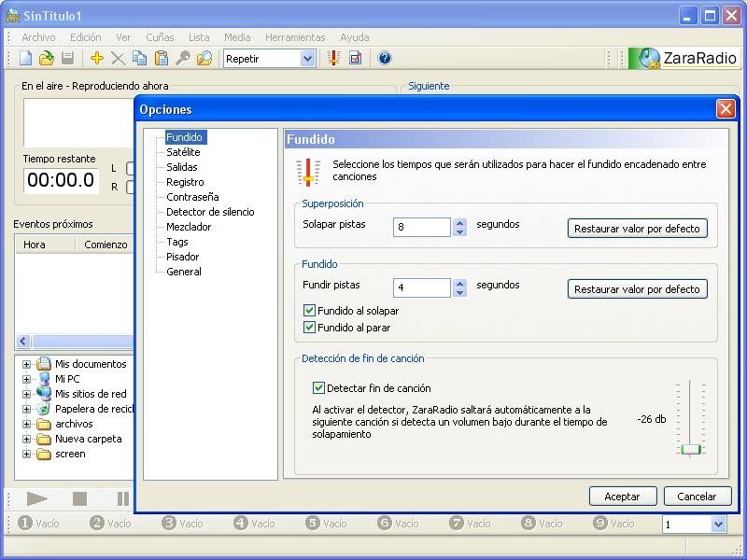Click the delete X toolbar icon
747x560 pixels.
point(118,59)
